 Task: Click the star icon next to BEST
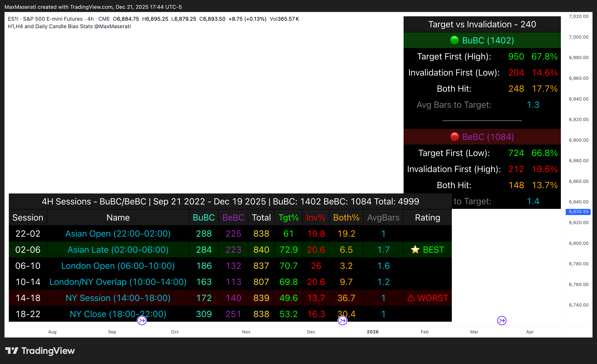coord(415,250)
